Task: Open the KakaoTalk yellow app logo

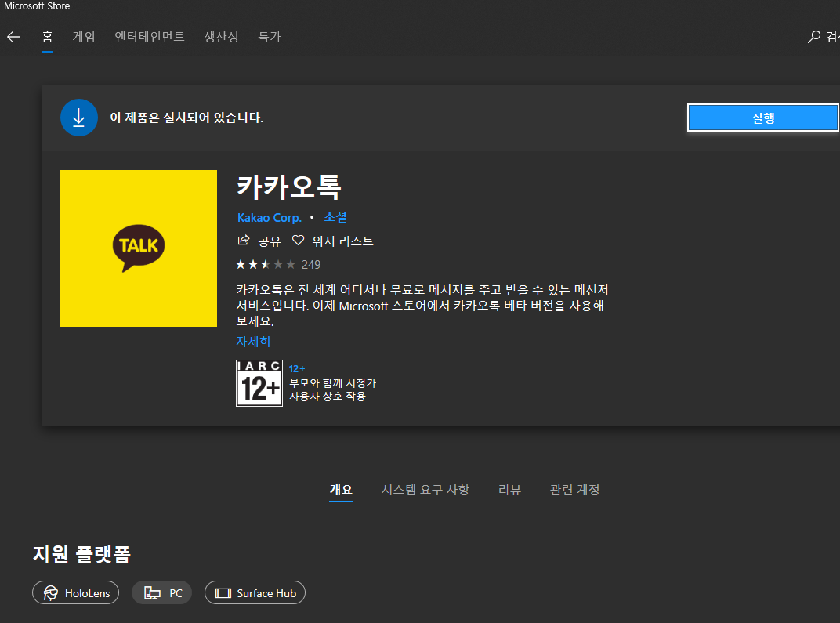Action: [x=139, y=248]
